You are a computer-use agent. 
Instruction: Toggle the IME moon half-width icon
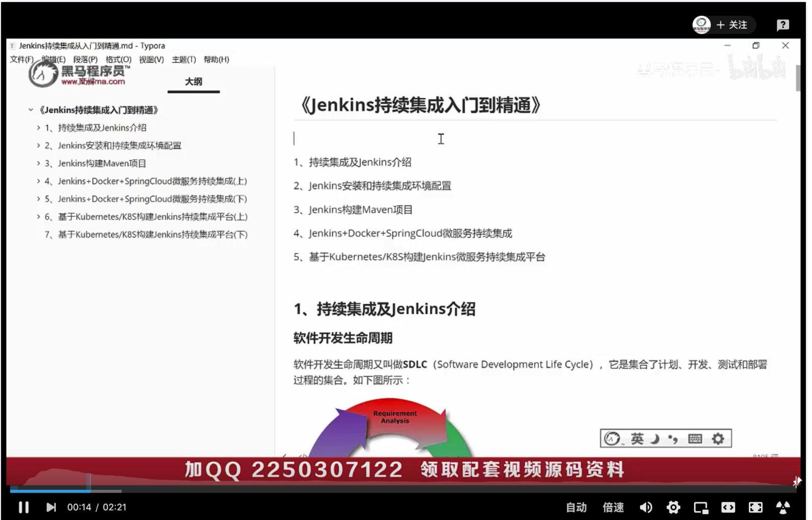click(655, 439)
